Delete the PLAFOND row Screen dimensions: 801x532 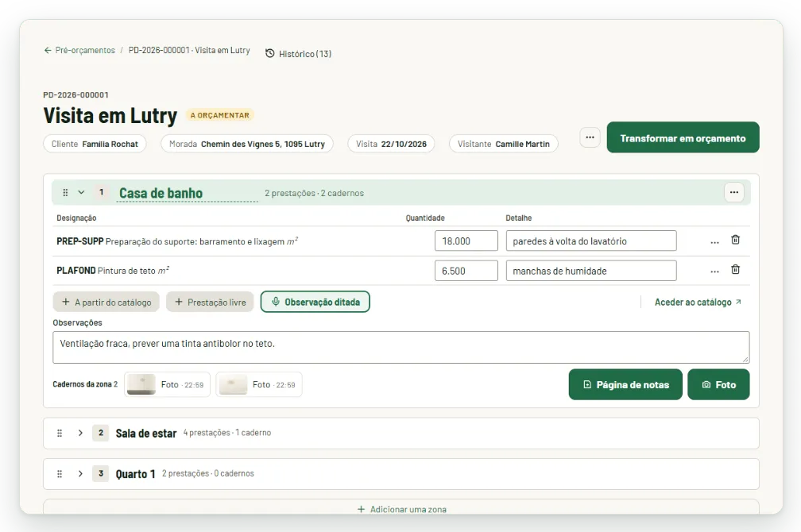(x=736, y=270)
